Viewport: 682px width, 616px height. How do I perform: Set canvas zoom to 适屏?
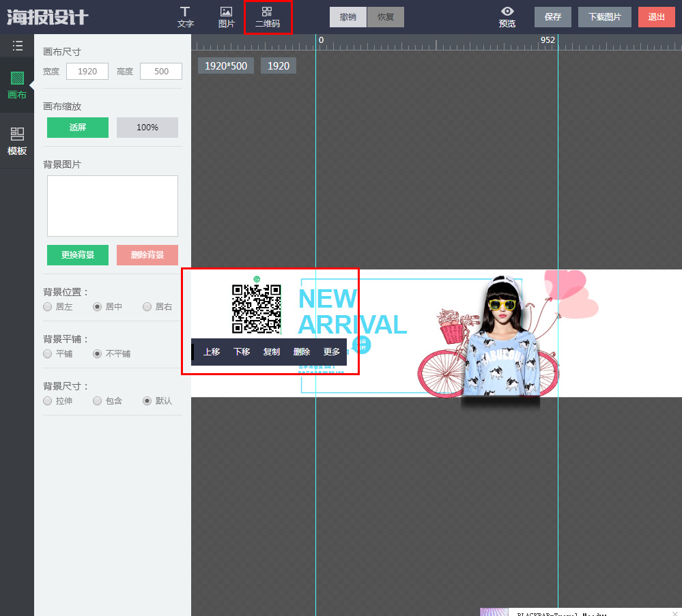pos(78,128)
